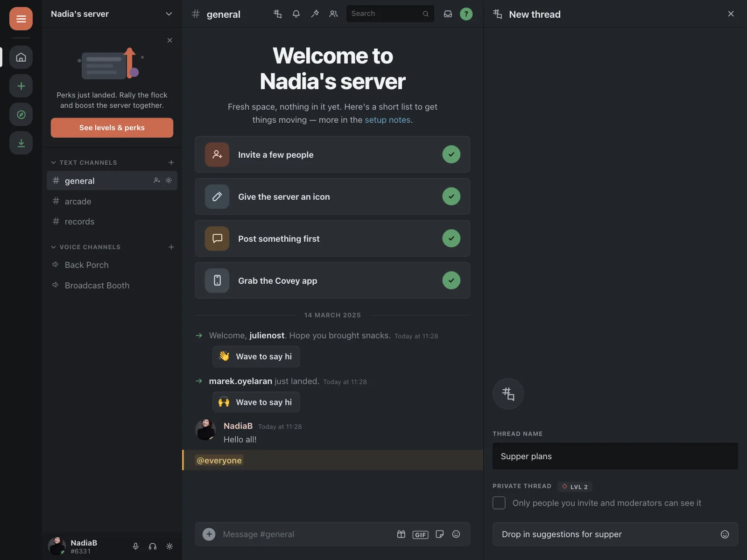Open general channel settings gear
Image resolution: width=747 pixels, height=560 pixels.
pyautogui.click(x=169, y=180)
